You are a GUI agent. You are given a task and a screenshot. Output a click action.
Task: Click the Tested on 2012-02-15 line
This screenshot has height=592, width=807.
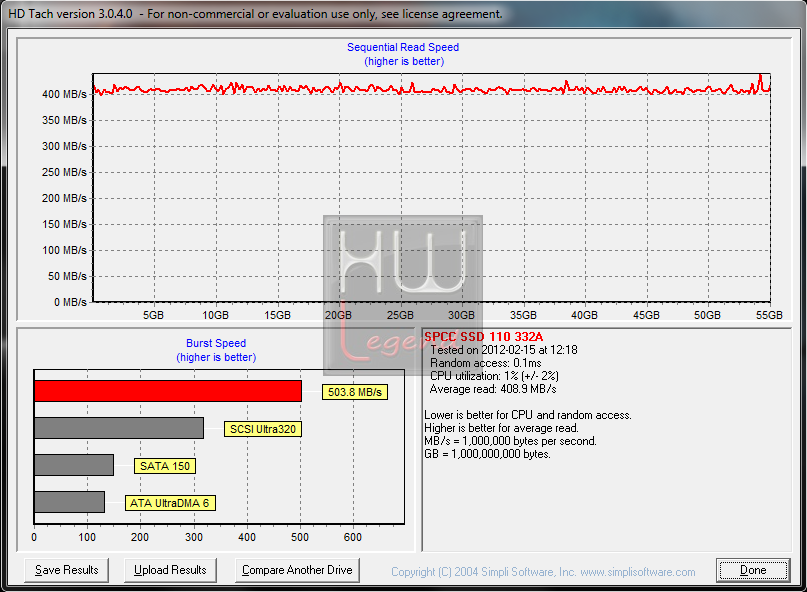503,350
